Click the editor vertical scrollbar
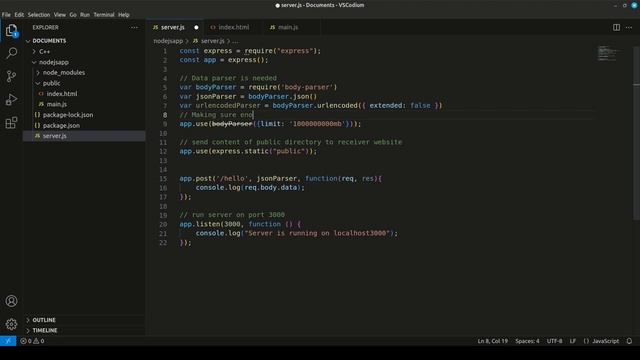This screenshot has height=360, width=640. coord(636,133)
